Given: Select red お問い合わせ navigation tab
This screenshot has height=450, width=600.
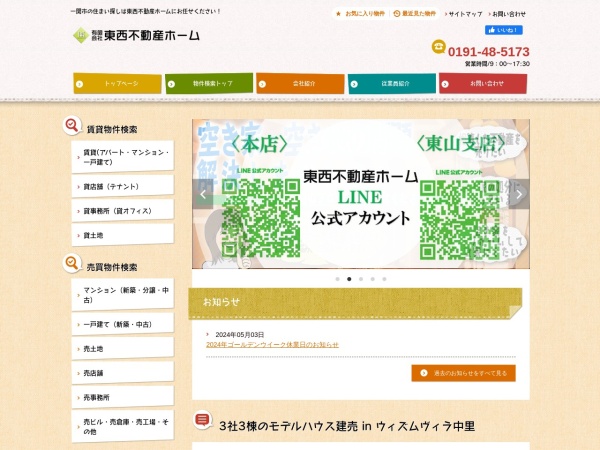Looking at the screenshot, I should point(483,83).
